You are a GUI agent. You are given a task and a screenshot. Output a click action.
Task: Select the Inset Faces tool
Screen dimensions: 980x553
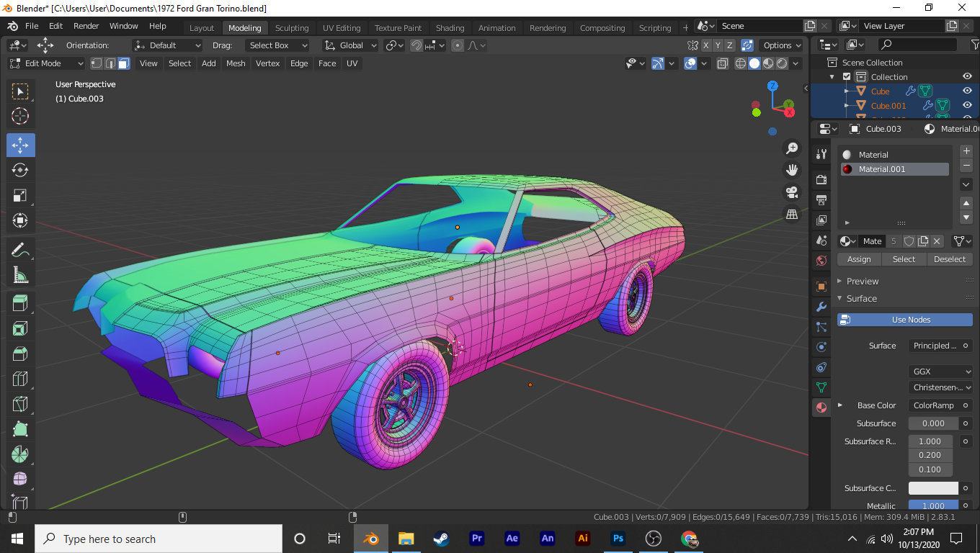coord(20,329)
